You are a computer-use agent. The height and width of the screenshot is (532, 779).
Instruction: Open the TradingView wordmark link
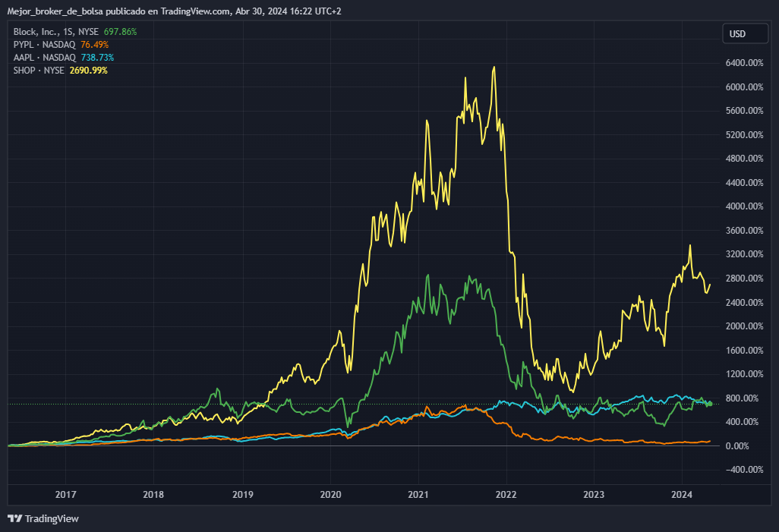52,518
